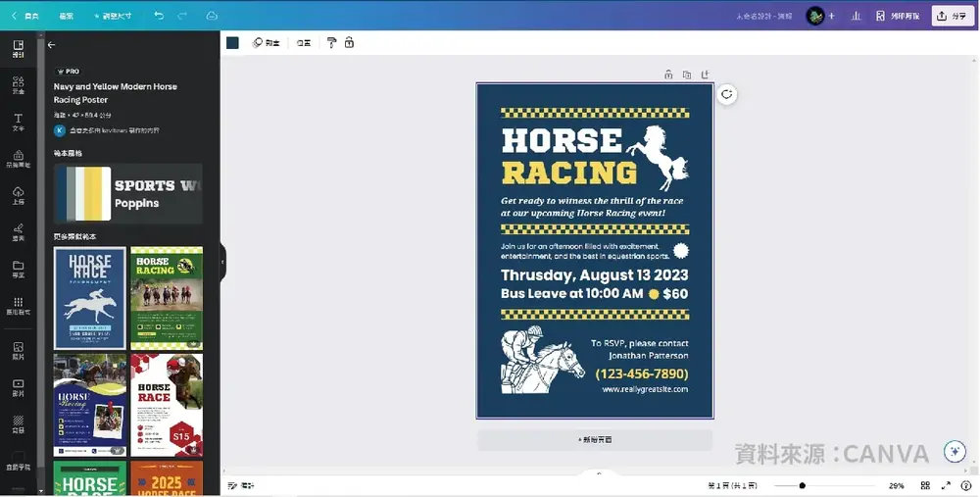This screenshot has width=980, height=497.
Task: Select the white rearing horse silhouette
Action: [x=658, y=157]
